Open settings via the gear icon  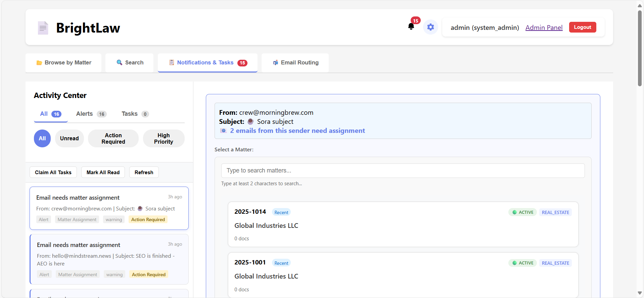(430, 27)
